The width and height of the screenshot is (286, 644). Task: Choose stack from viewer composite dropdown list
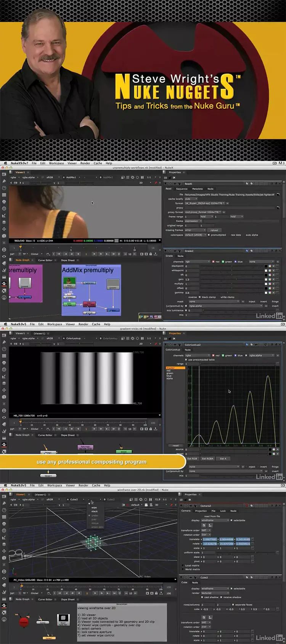tap(95, 512)
